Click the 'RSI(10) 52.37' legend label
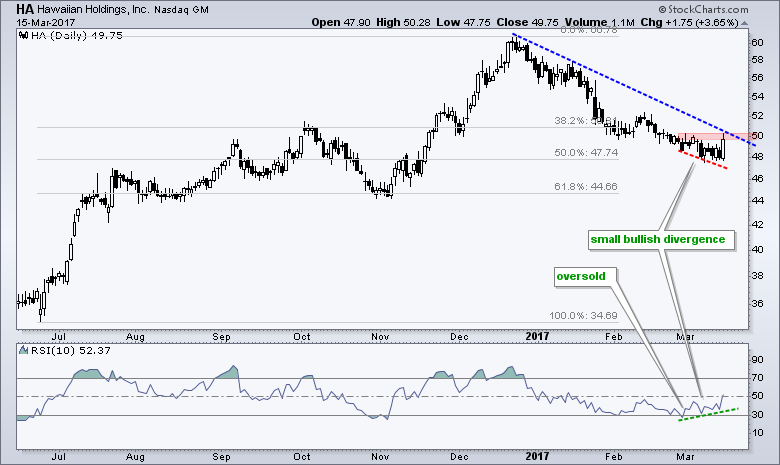 (x=71, y=350)
